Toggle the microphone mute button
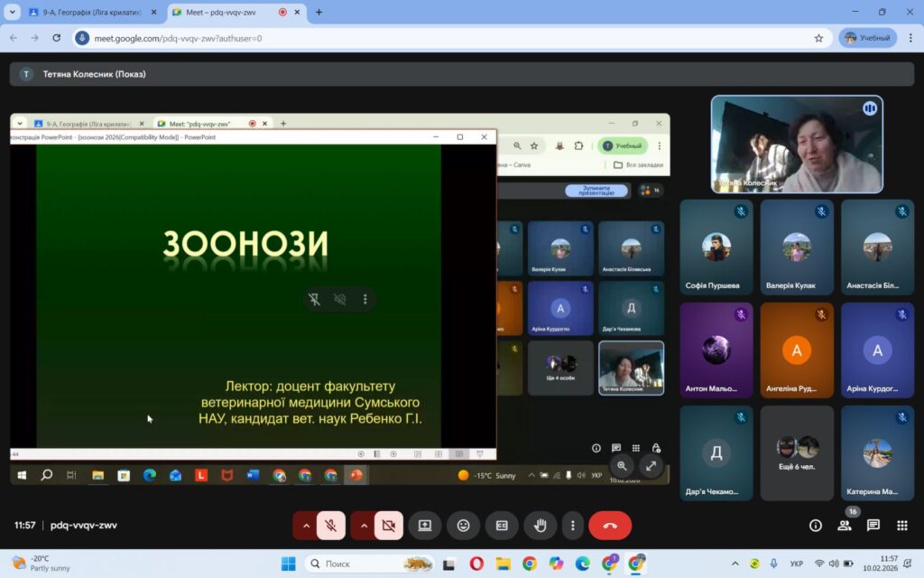Screen dimensions: 924x578 coord(331,526)
